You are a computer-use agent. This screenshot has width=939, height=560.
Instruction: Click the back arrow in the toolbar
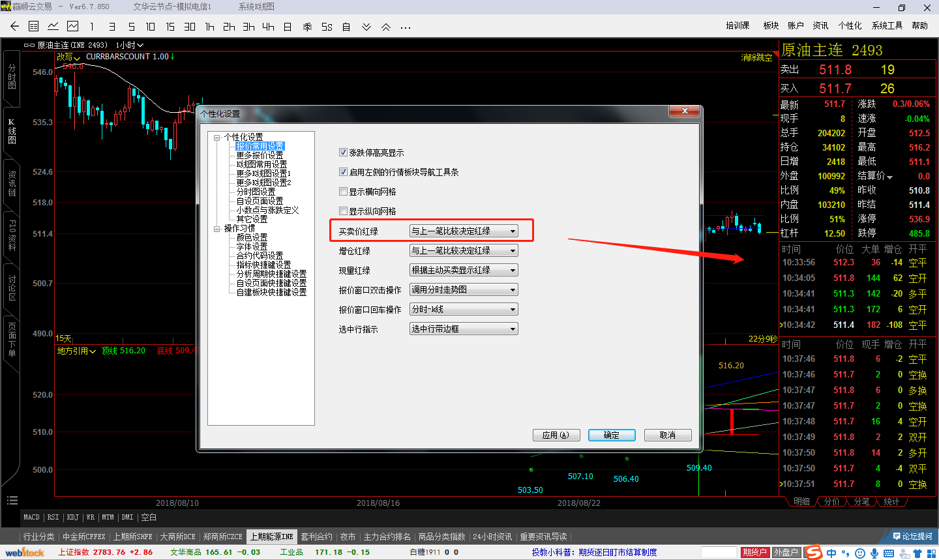coord(14,27)
